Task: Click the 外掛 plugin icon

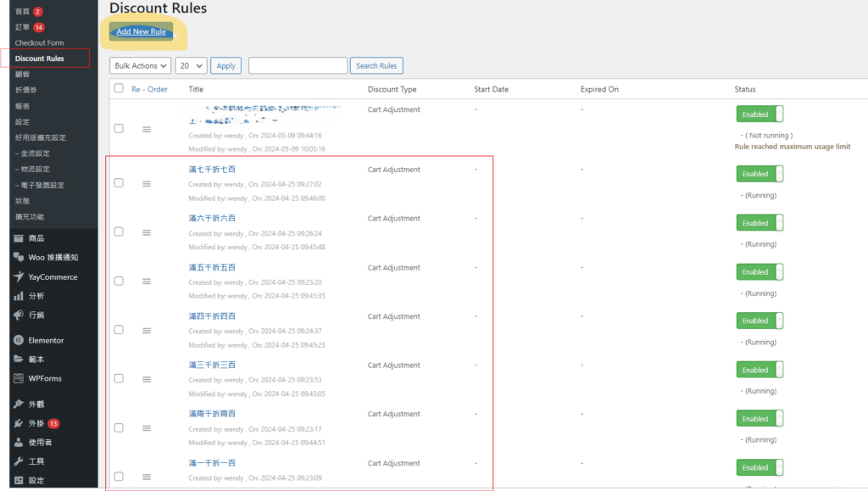Action: pos(19,423)
